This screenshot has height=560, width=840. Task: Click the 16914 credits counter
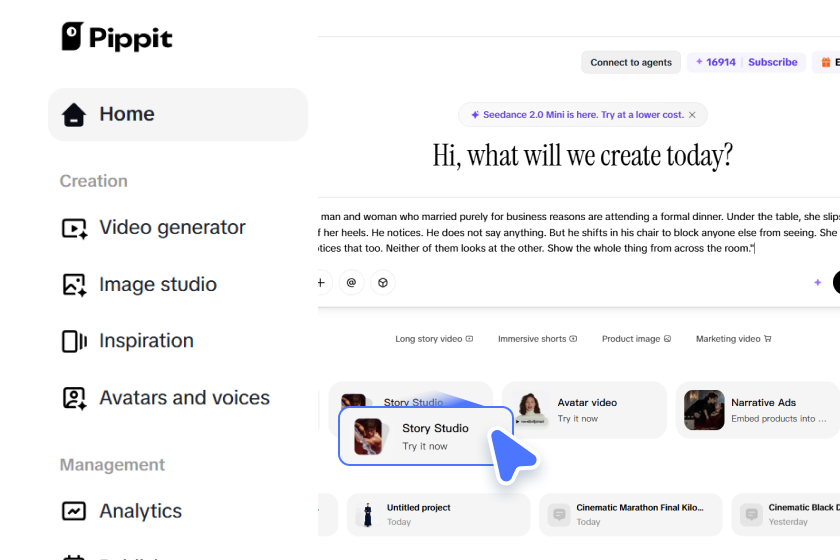(x=716, y=62)
